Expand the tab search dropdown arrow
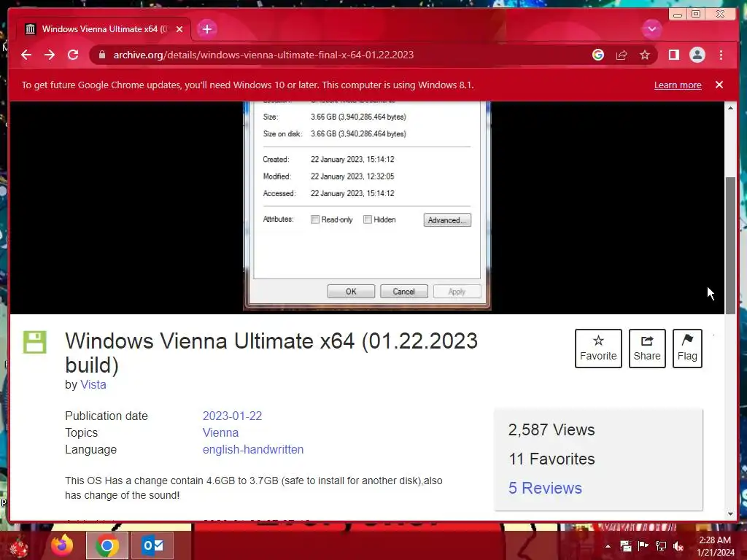The image size is (747, 560). pos(651,29)
